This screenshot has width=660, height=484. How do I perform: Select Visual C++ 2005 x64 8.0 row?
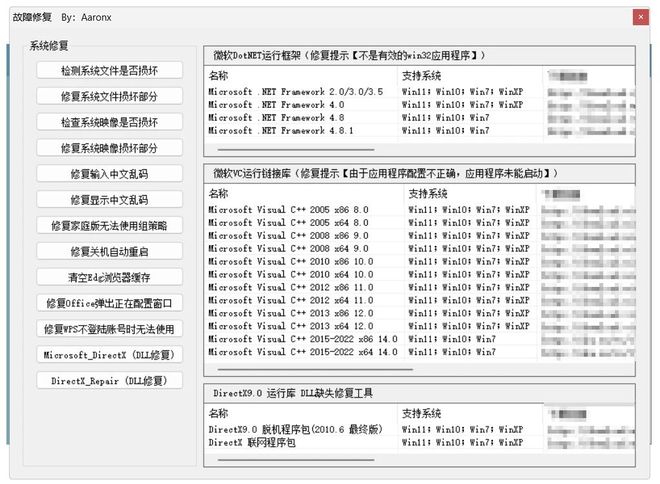(420, 223)
